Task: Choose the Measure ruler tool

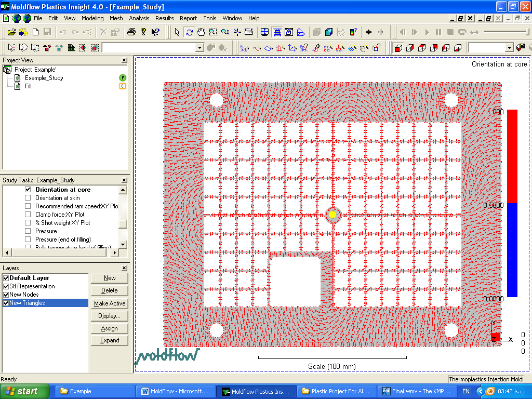Action: (249, 32)
